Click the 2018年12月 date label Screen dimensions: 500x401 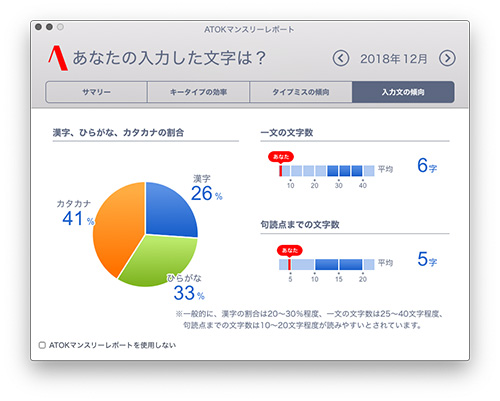pos(394,59)
